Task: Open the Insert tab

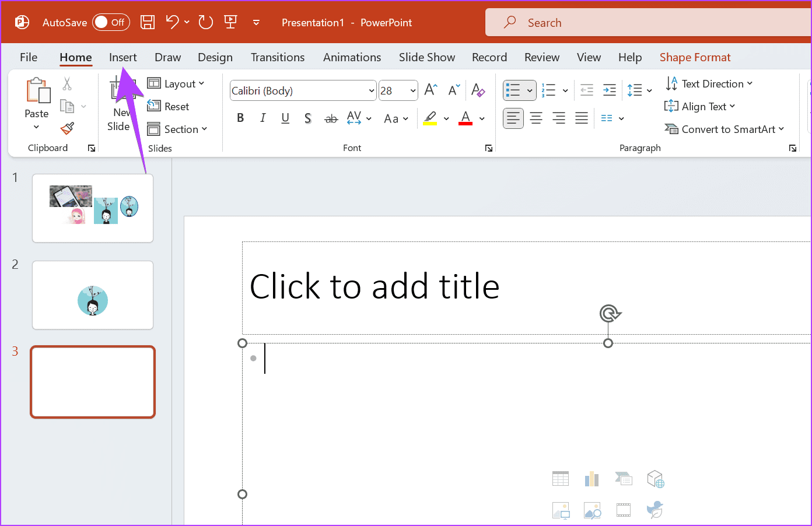Action: pos(123,57)
